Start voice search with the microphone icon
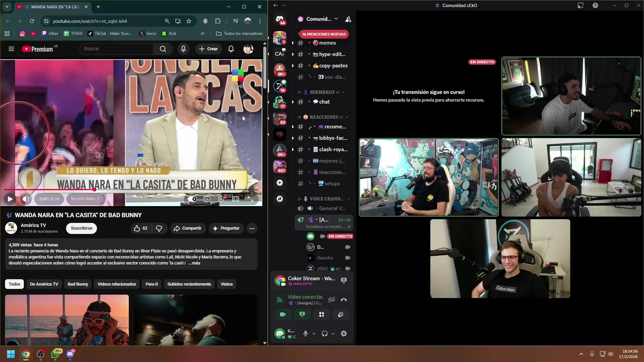Screen dimensions: 644x362 (183, 49)
